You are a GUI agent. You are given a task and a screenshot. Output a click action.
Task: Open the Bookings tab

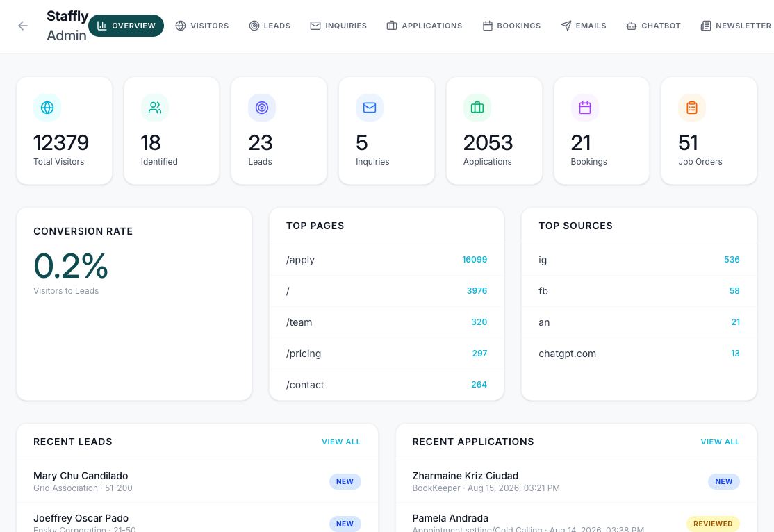(511, 26)
